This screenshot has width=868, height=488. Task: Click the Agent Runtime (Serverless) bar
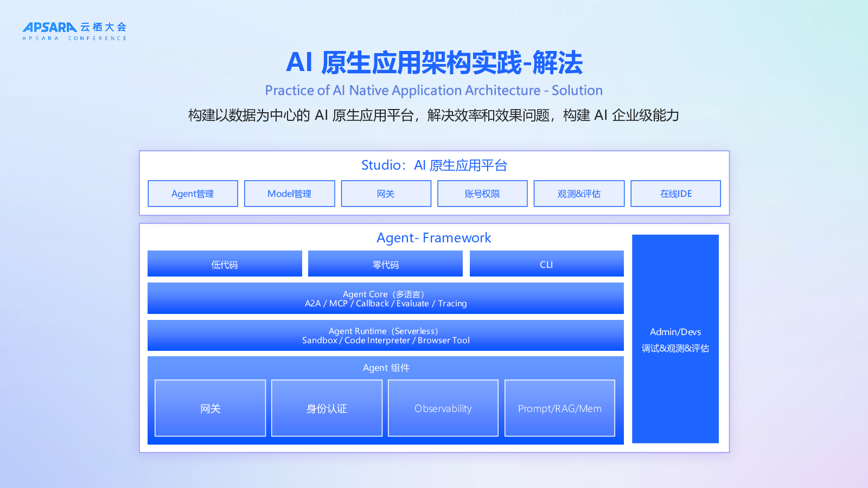tap(386, 335)
